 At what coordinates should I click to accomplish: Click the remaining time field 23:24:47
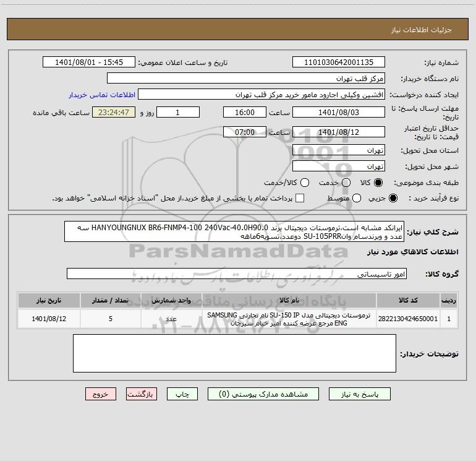tap(114, 112)
